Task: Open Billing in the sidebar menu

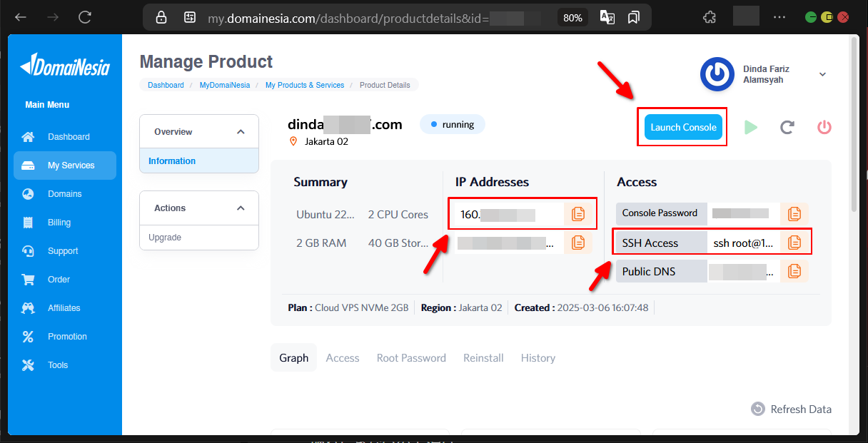Action: [65, 223]
